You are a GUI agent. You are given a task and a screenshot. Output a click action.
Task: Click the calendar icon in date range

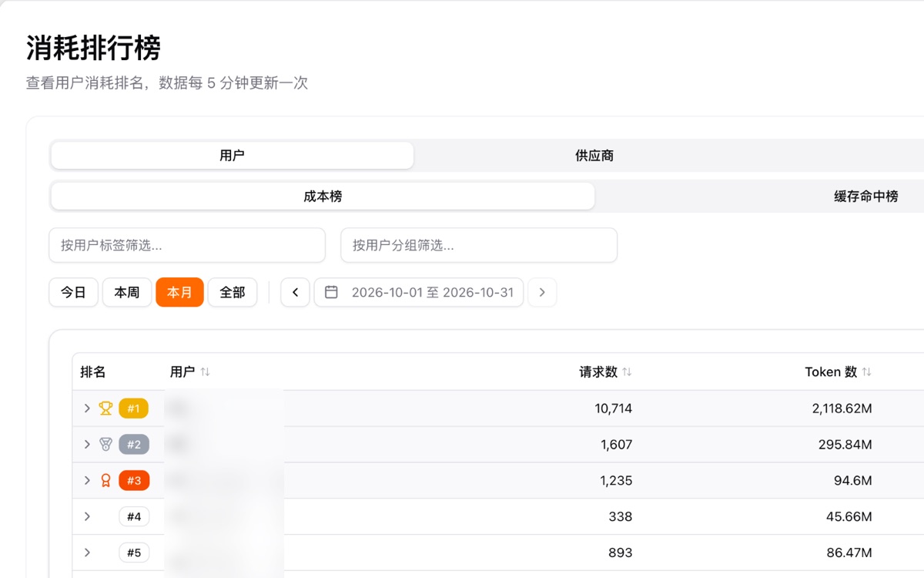tap(331, 292)
